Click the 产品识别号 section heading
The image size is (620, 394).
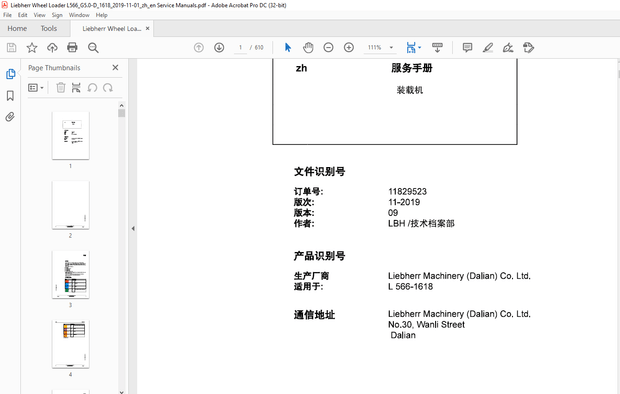(319, 256)
